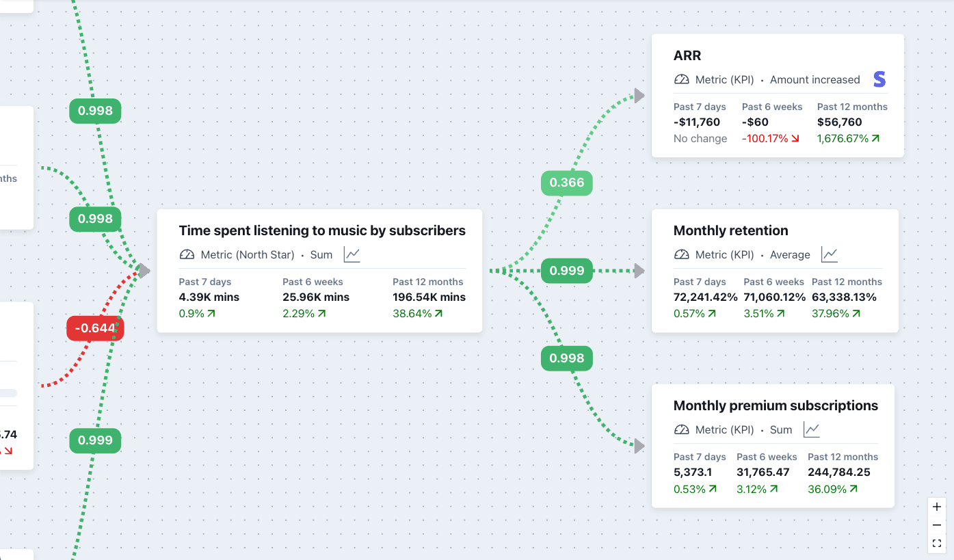The width and height of the screenshot is (954, 560).
Task: Click the Stripe icon on ARR card
Action: (879, 79)
